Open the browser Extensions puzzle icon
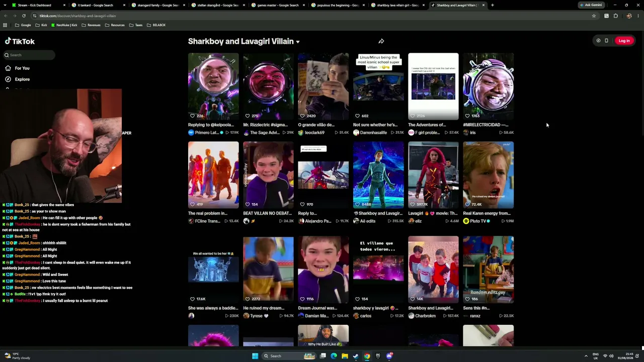This screenshot has width=644, height=362. [615, 16]
